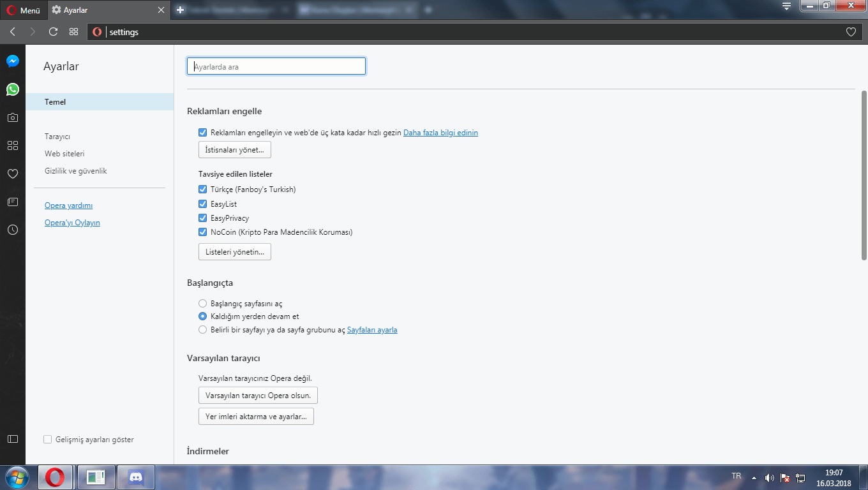Toggle the EasyPrivacy checkbox
Screen dimensions: 868x490
coord(203,218)
